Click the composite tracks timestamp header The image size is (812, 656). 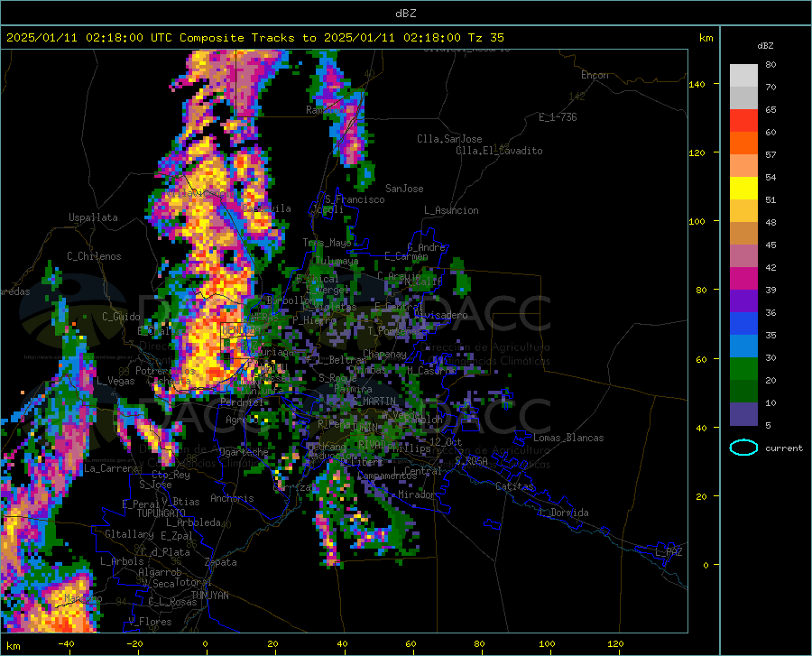(x=254, y=38)
